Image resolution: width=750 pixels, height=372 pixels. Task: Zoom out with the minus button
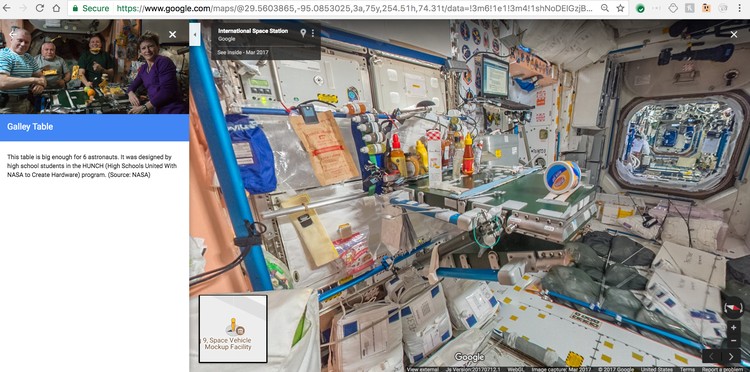coord(733,340)
